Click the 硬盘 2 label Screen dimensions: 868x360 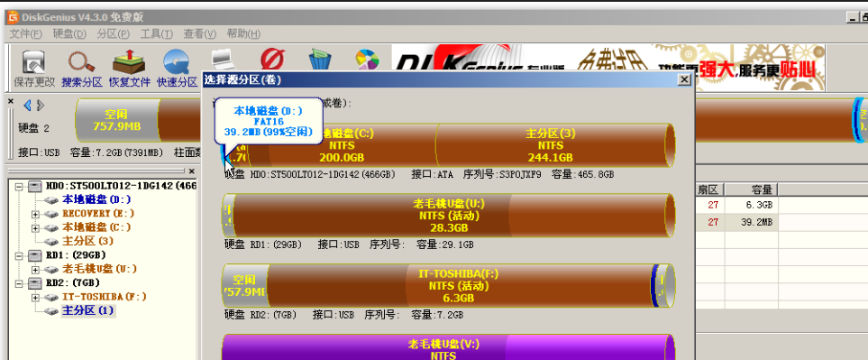coord(33,128)
